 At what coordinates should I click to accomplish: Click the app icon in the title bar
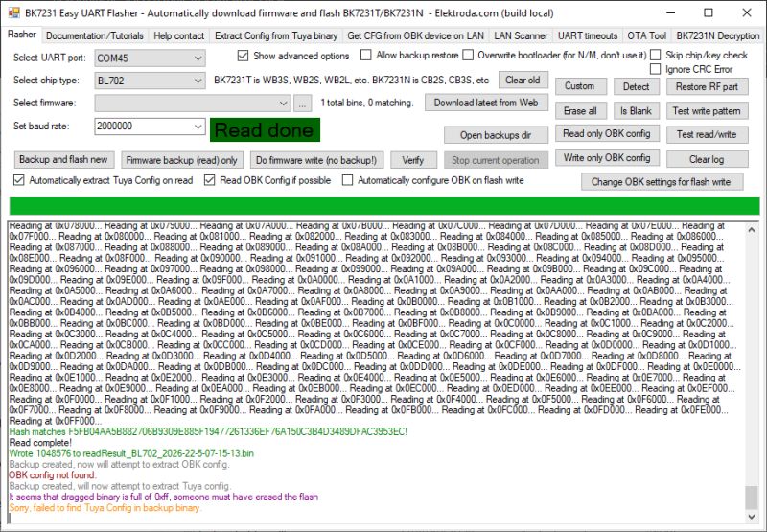(14, 12)
